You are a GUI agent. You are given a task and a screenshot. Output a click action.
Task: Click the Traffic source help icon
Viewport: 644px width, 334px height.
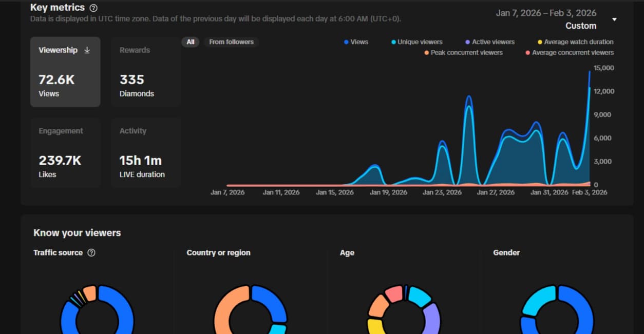coord(91,253)
